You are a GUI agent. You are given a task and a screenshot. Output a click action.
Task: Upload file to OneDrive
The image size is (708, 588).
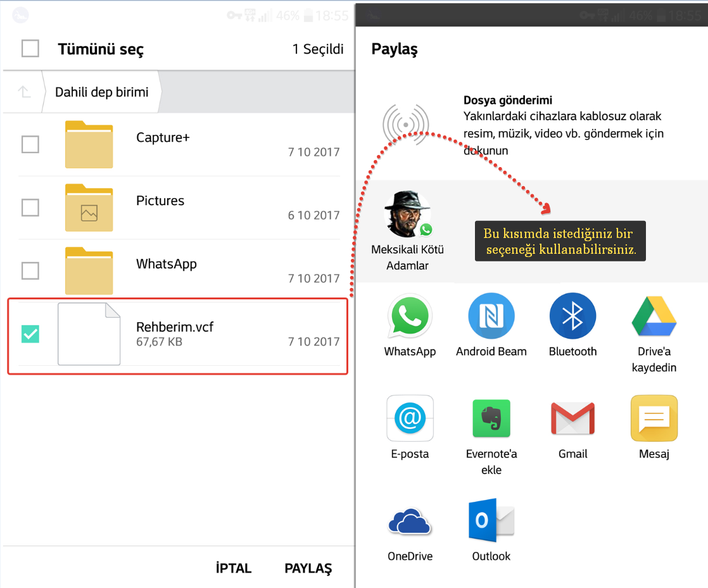pos(410,521)
